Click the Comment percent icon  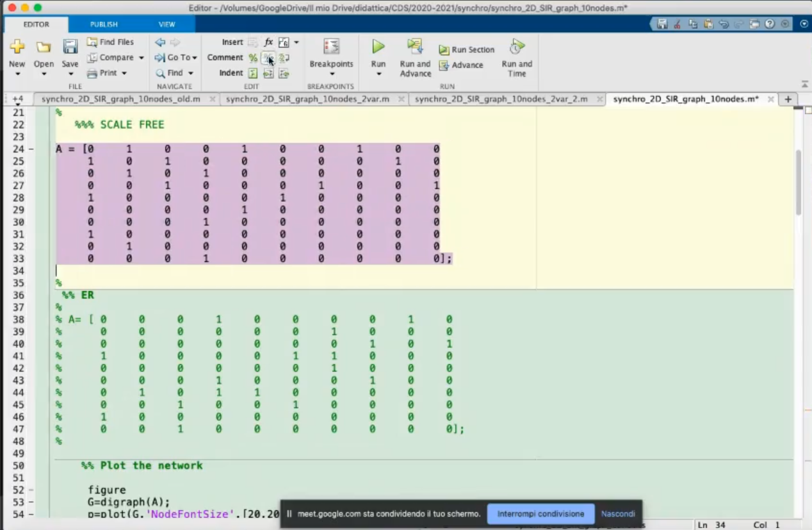coord(253,58)
